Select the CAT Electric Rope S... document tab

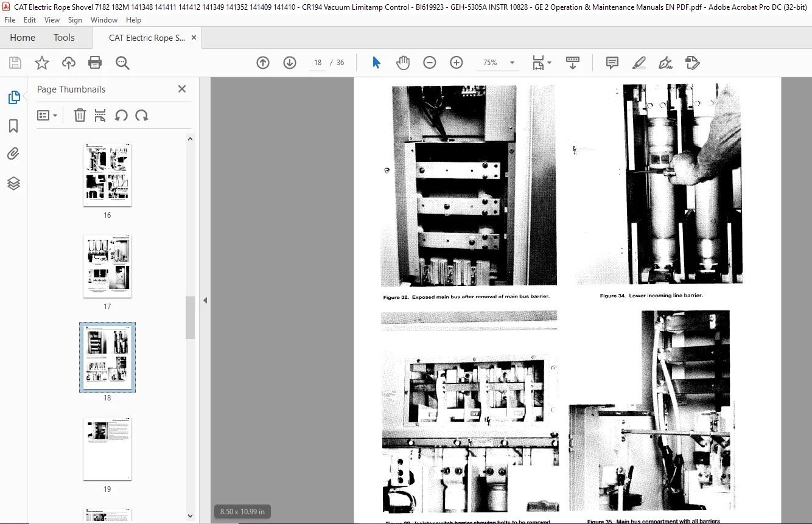pos(147,38)
